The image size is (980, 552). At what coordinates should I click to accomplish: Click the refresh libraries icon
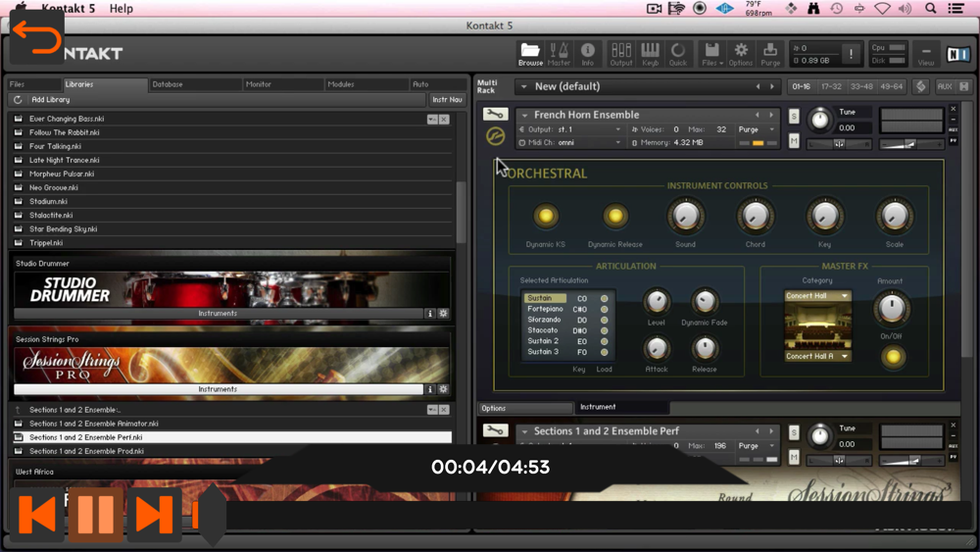18,99
